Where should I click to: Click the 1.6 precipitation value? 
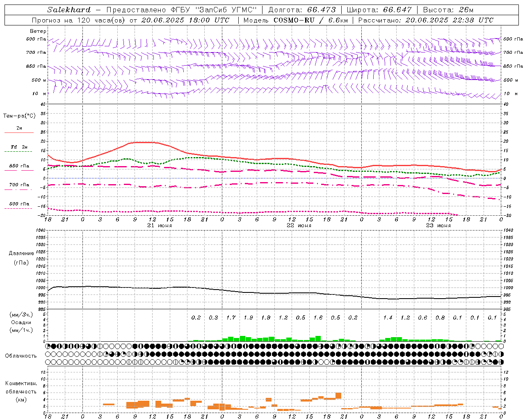click(x=318, y=317)
